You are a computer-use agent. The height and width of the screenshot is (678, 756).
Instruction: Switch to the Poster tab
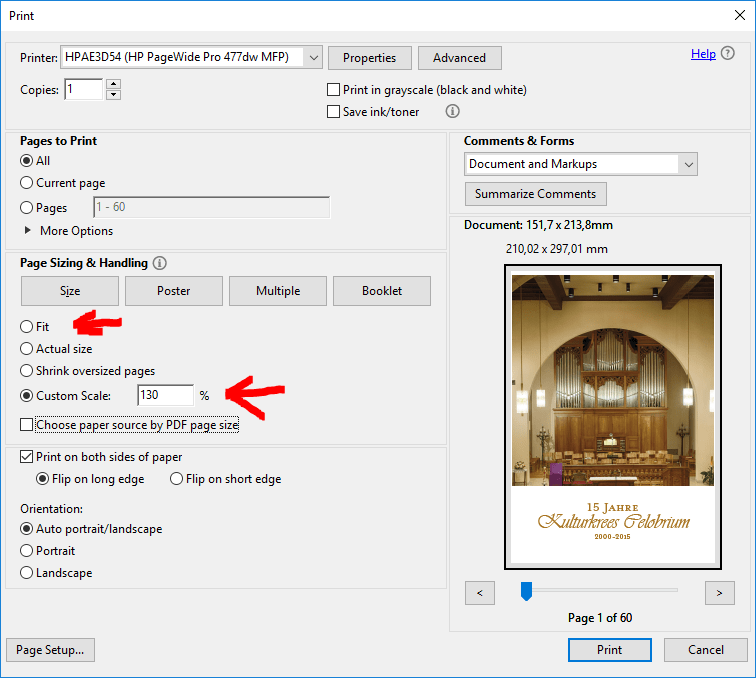click(x=174, y=291)
